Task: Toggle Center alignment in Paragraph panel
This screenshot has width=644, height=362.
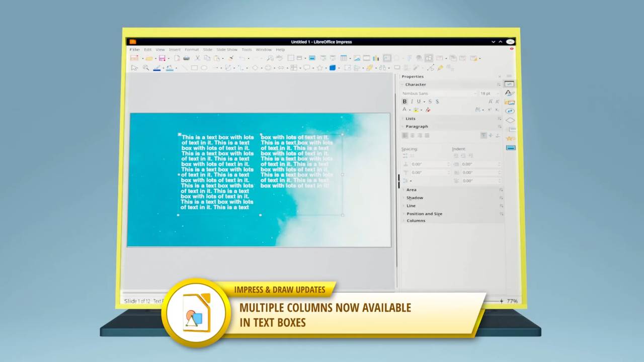Action: coord(413,135)
